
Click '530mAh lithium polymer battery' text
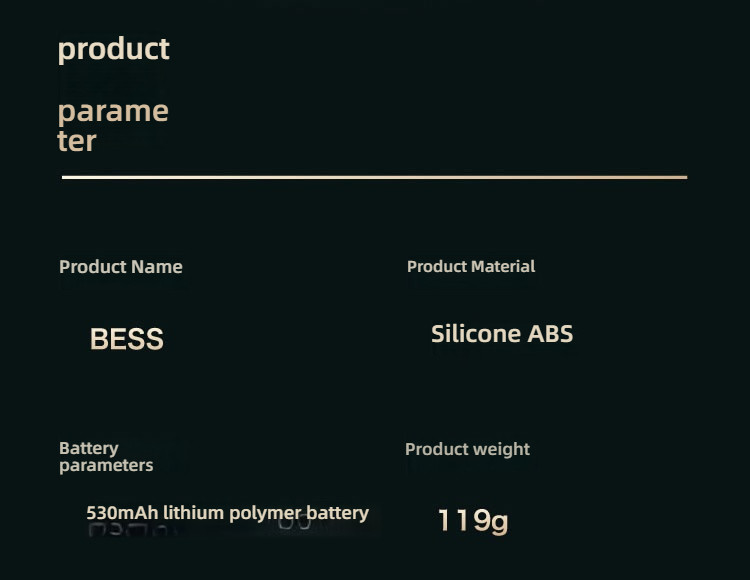[x=228, y=513]
